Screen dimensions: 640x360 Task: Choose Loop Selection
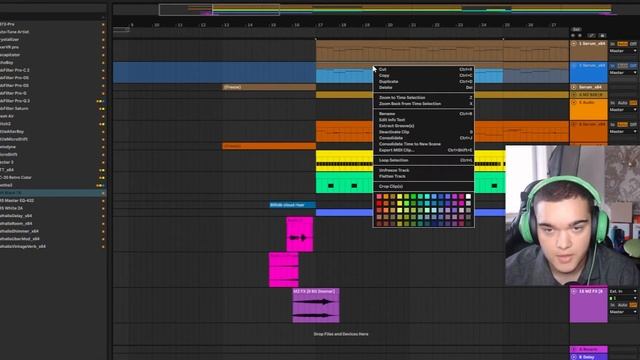pyautogui.click(x=424, y=160)
